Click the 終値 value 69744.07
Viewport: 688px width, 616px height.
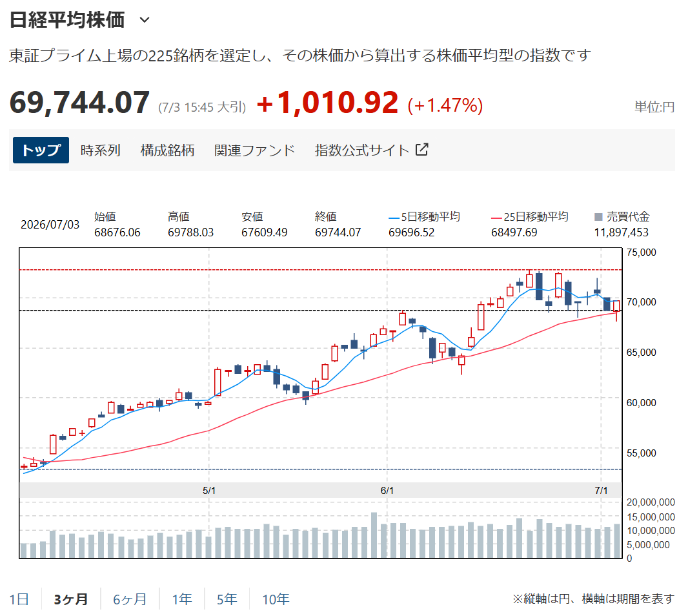point(338,232)
